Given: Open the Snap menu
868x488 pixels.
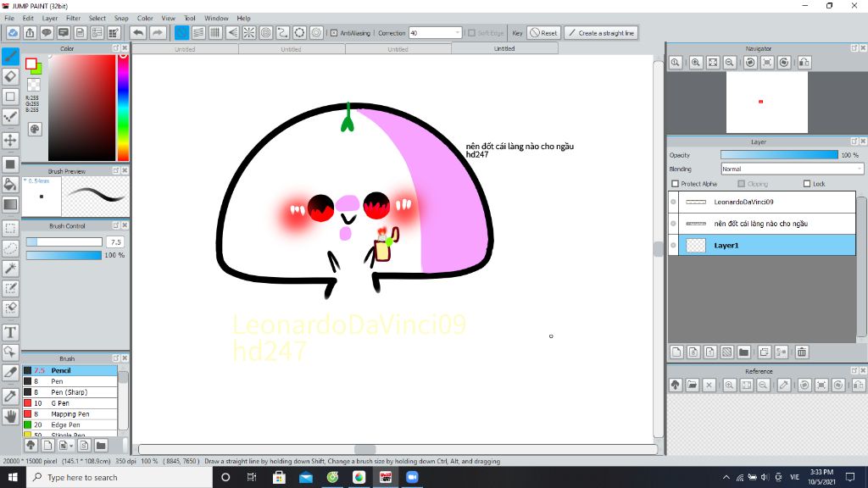Looking at the screenshot, I should click(121, 19).
